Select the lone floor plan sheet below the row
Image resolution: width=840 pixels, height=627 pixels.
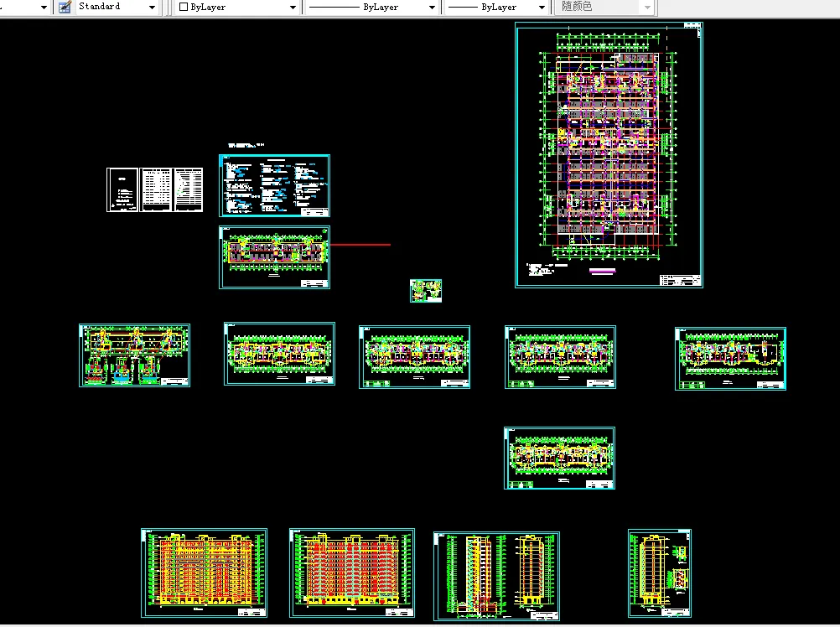pos(559,458)
